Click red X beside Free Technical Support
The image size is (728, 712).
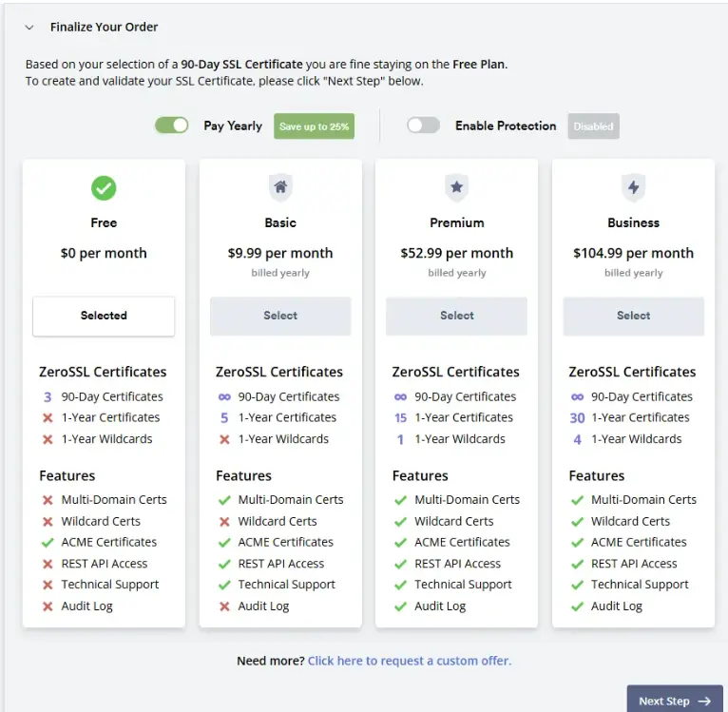click(x=48, y=585)
